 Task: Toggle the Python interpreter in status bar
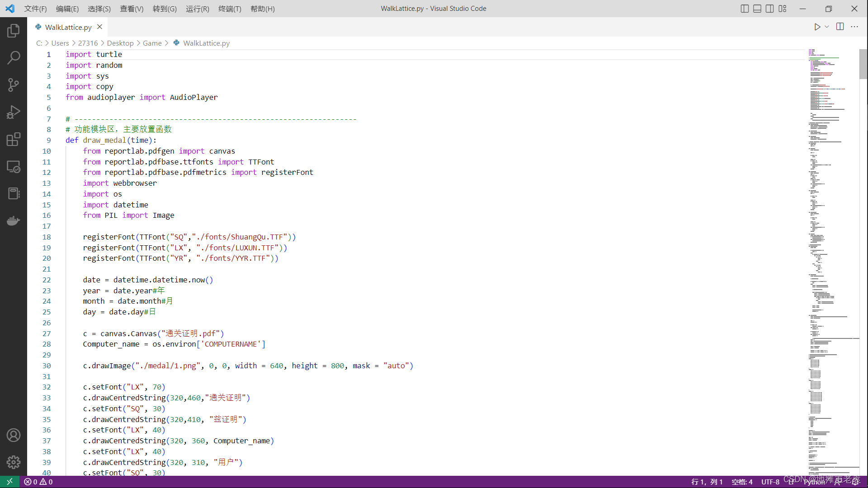coord(812,481)
